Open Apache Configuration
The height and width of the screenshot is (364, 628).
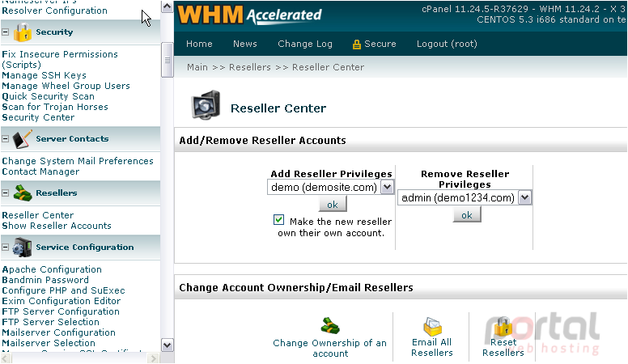tap(52, 269)
